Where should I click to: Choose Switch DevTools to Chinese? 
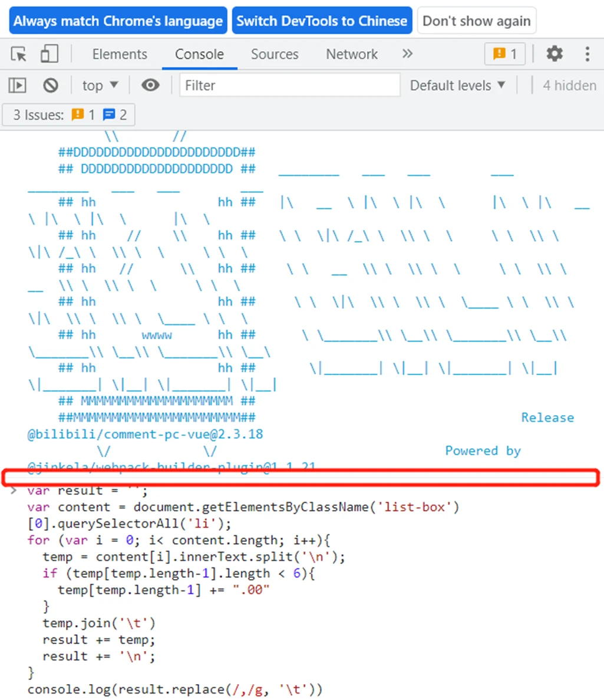(x=322, y=21)
